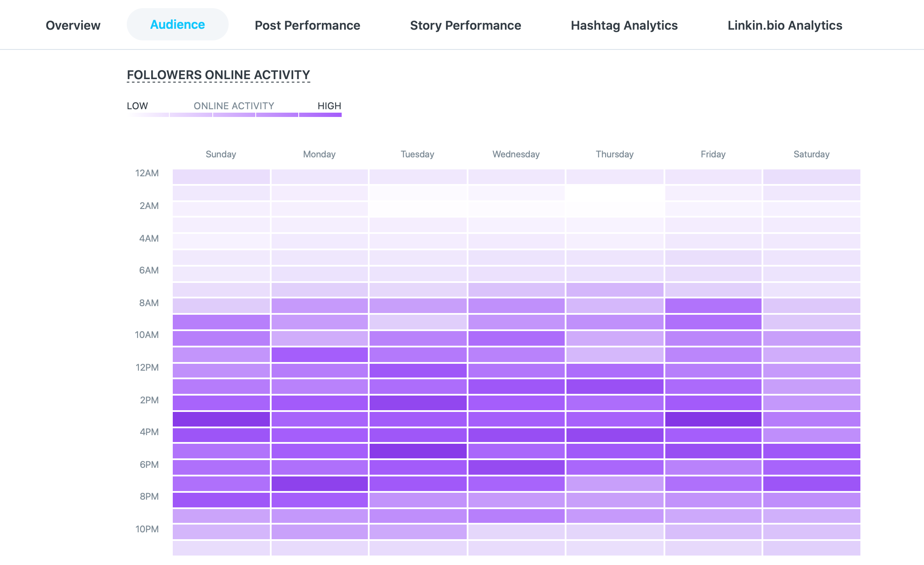
Task: Select the Audience tab
Action: 177,25
